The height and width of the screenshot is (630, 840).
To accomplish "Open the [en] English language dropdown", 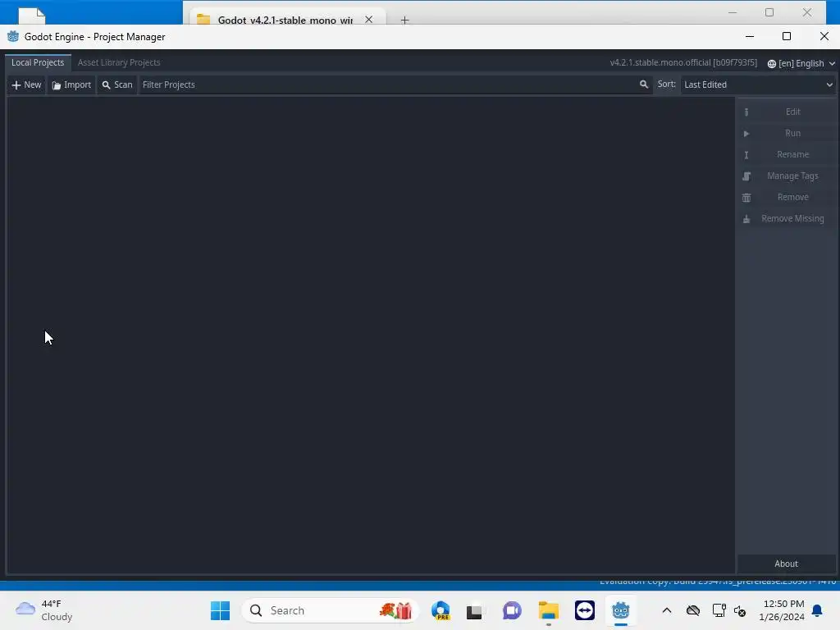I will point(801,63).
